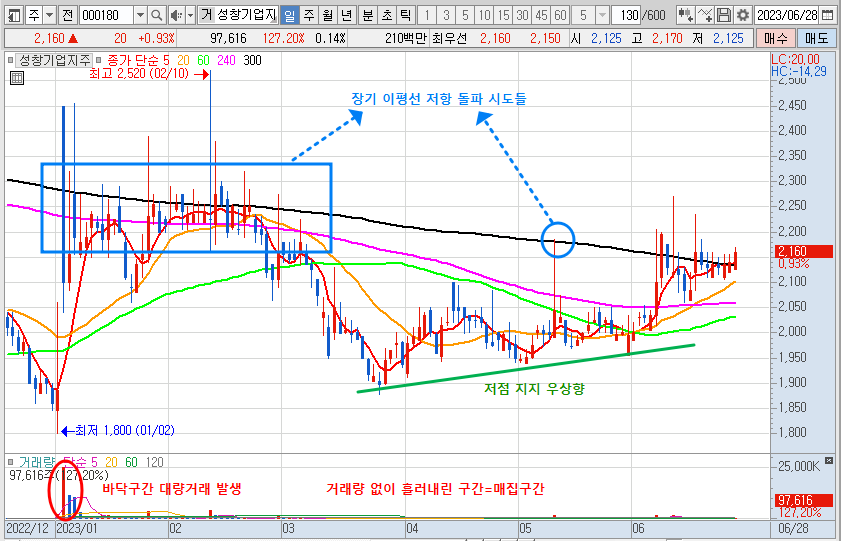Click the 거래량 volume legend label
Screen dimensions: 841x541
coord(36,462)
